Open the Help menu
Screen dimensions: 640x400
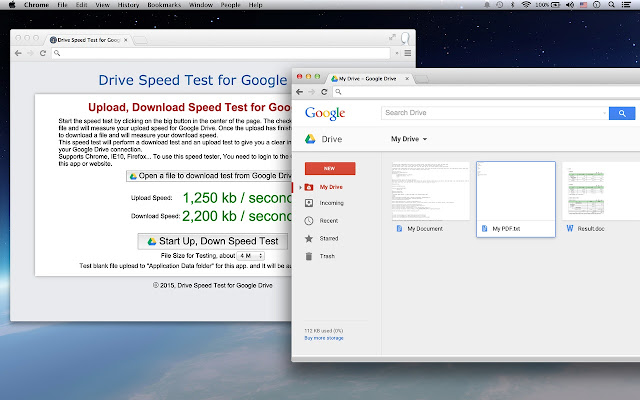256,5
